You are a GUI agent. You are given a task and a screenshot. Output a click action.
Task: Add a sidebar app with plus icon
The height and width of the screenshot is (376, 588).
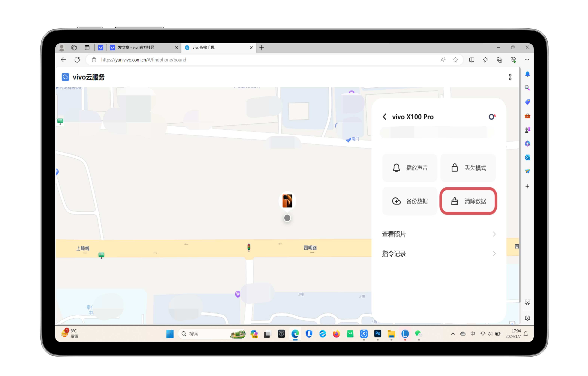(527, 187)
